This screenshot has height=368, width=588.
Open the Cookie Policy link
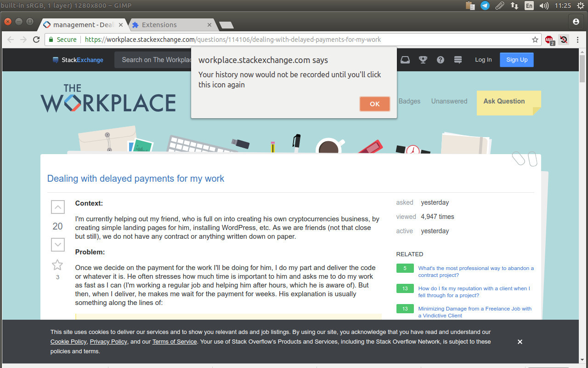click(x=68, y=342)
